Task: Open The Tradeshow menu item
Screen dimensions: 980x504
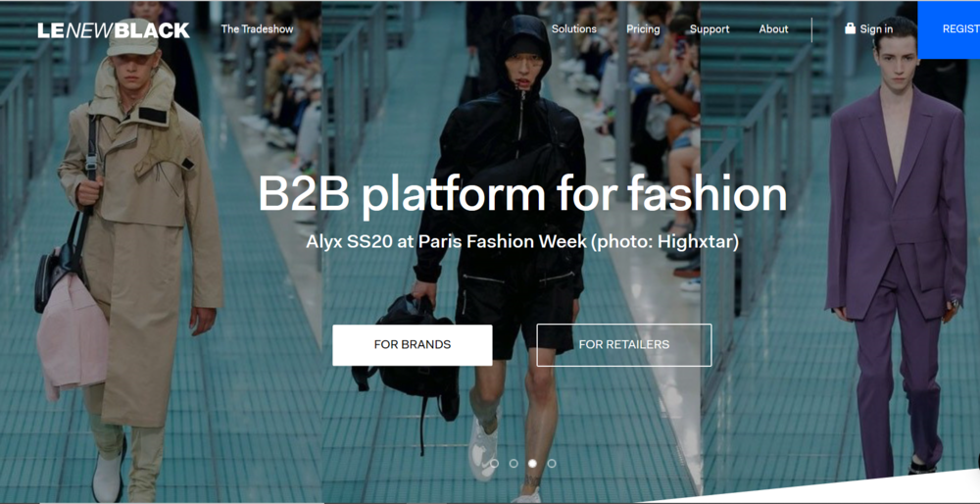Action: 257,28
